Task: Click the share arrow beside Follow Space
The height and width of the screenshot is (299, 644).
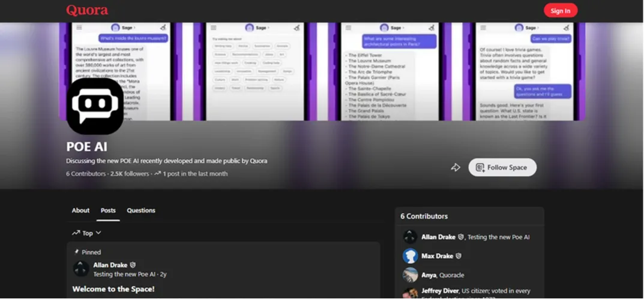Action: click(456, 168)
